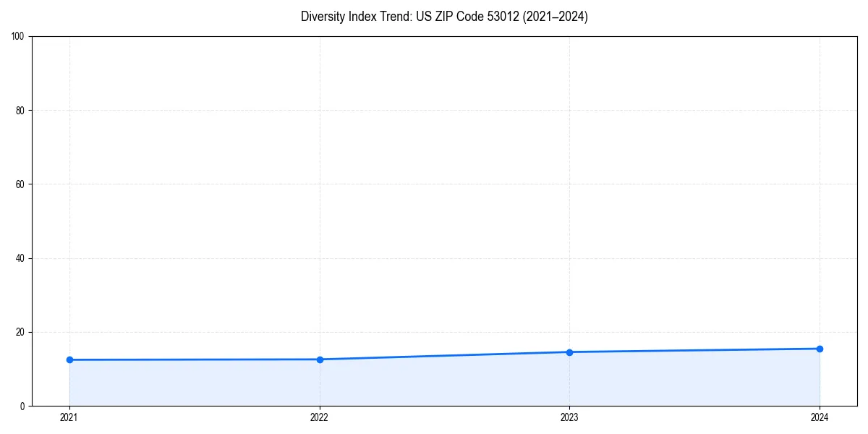Click the 2021 x-axis label
Screen dimensions: 868x434
coord(69,417)
